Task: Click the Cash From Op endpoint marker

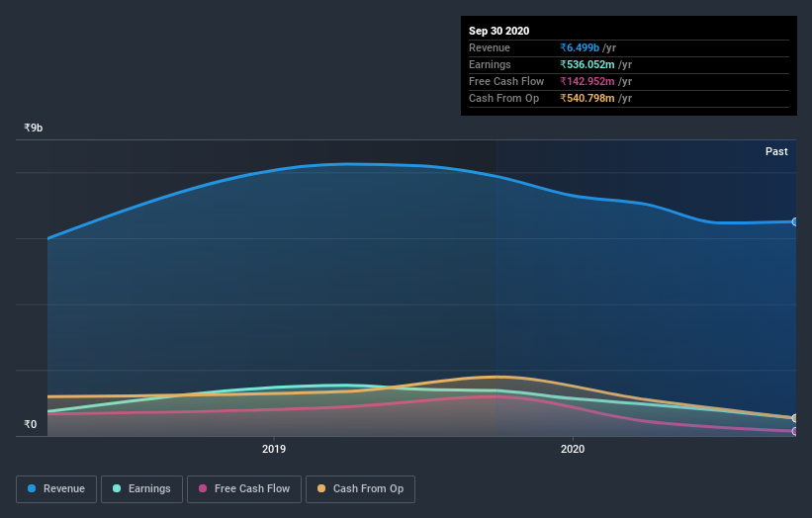Action: pos(795,418)
